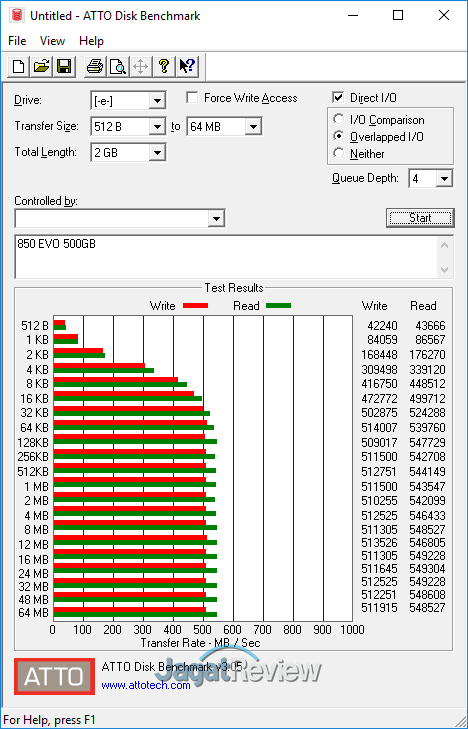The height and width of the screenshot is (729, 468).
Task: Click the green Read legend swatch
Action: point(278,306)
